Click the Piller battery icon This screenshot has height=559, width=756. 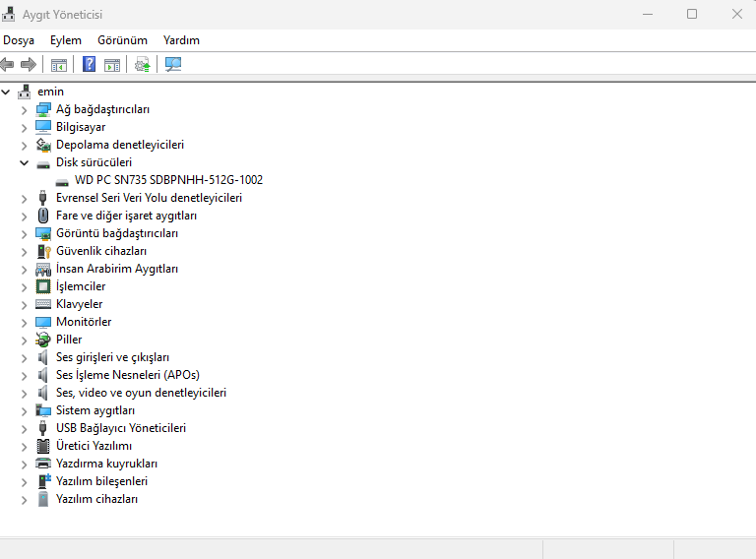pyautogui.click(x=43, y=340)
